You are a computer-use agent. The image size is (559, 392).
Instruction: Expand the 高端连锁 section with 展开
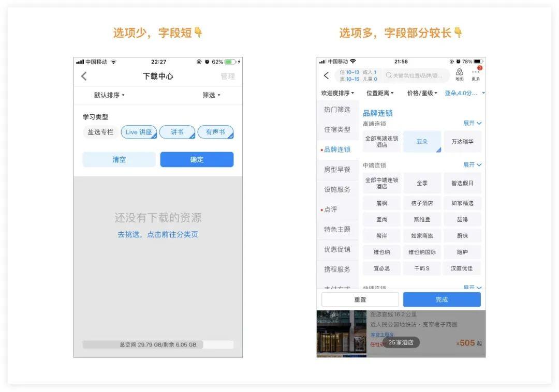473,123
